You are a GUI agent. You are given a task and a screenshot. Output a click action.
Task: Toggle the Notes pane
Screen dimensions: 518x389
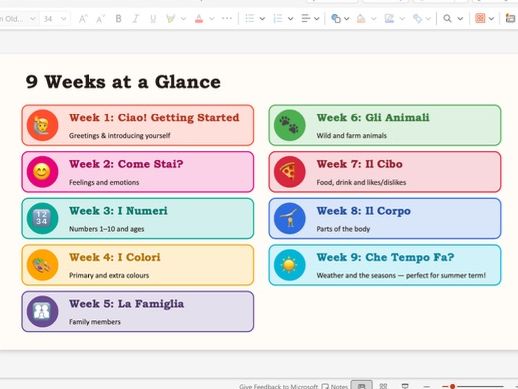(x=335, y=386)
